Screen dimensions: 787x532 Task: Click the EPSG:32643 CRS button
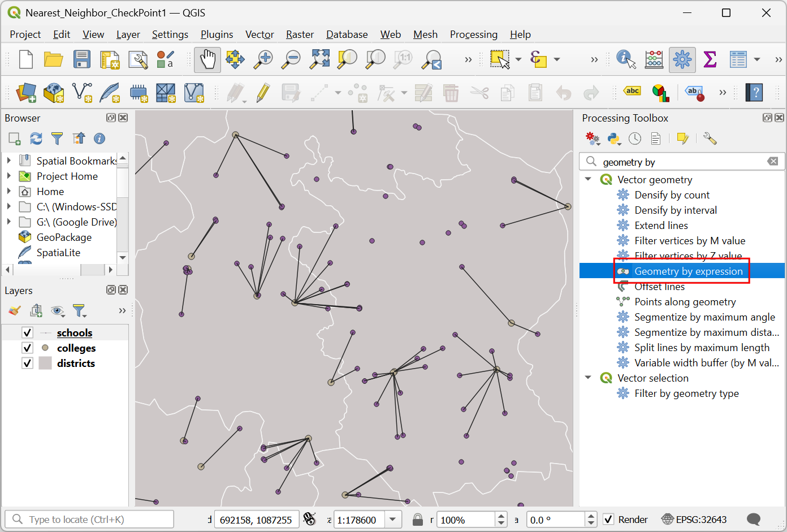point(695,520)
